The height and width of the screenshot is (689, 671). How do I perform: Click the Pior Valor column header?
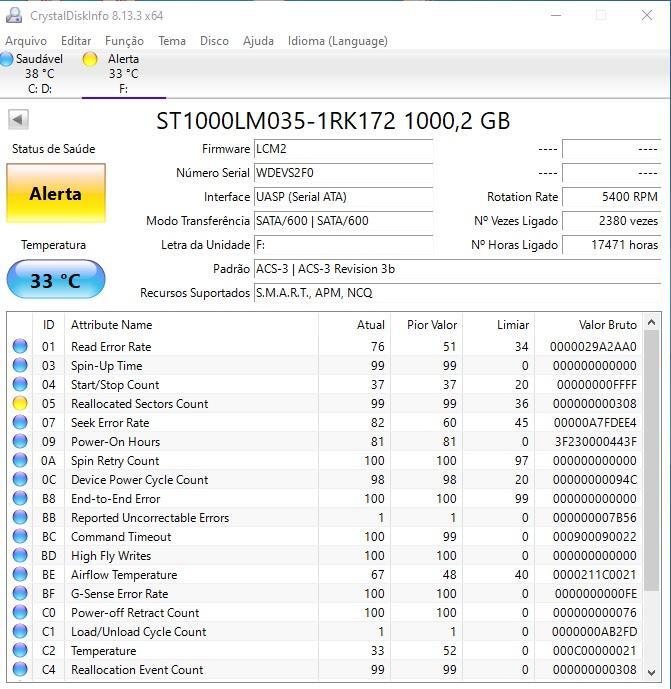[427, 325]
